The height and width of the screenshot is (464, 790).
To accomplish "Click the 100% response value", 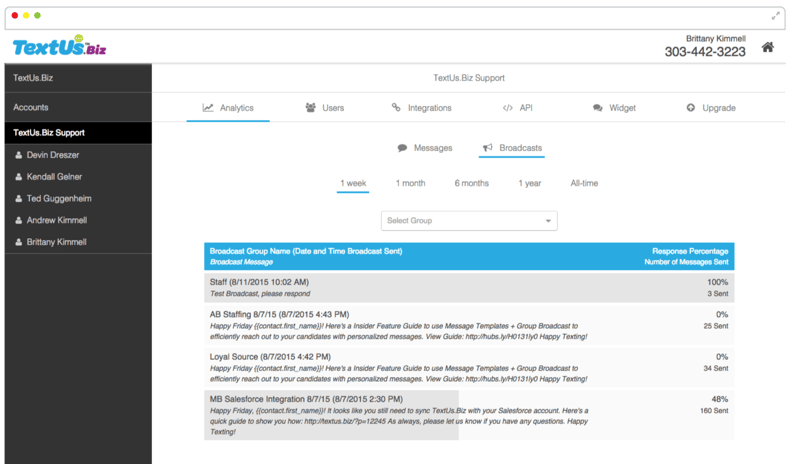I will pos(717,282).
